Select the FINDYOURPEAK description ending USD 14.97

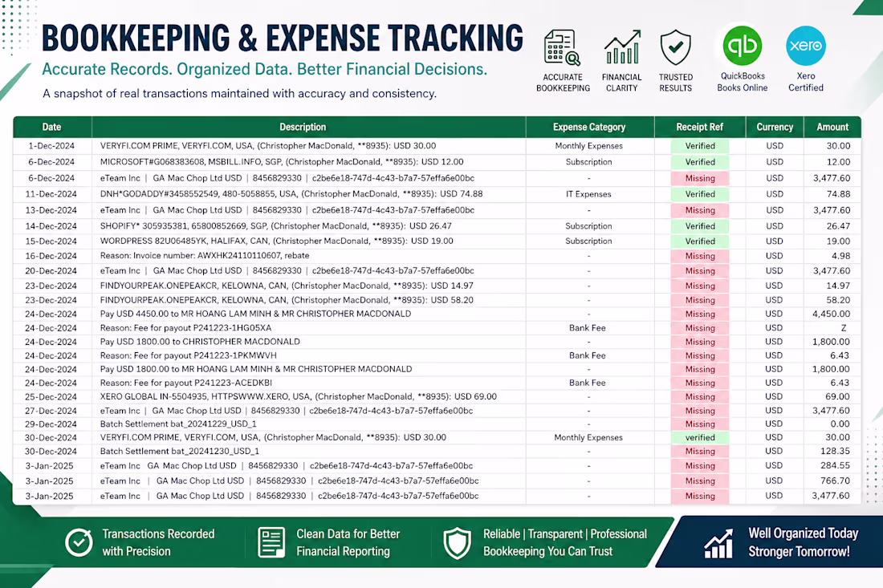tap(287, 286)
